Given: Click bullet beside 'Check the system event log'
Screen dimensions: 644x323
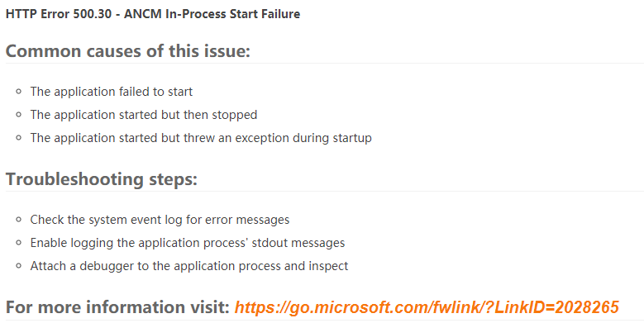Looking at the screenshot, I should [18, 220].
